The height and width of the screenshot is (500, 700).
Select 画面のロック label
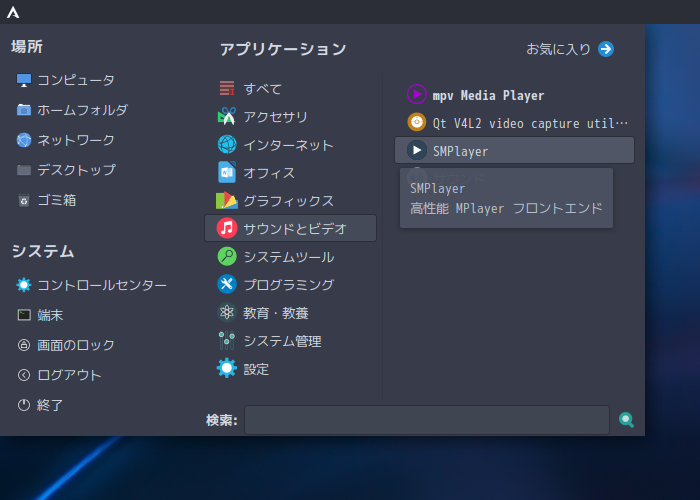76,345
